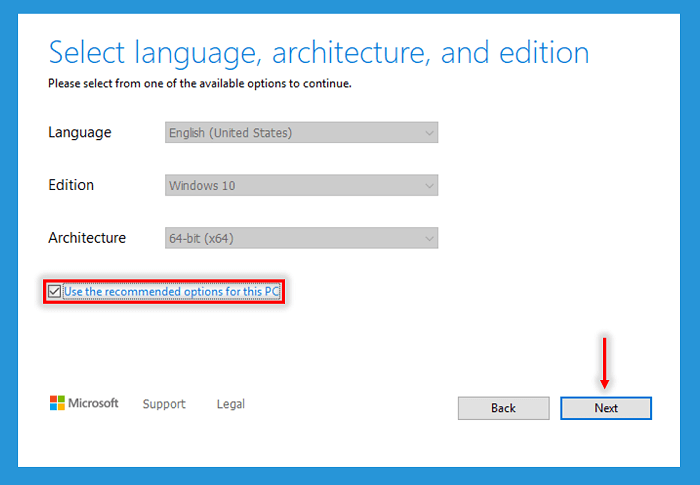Open the Architecture dropdown showing 64-bit (x64)
This screenshot has height=485, width=700.
pyautogui.click(x=301, y=238)
